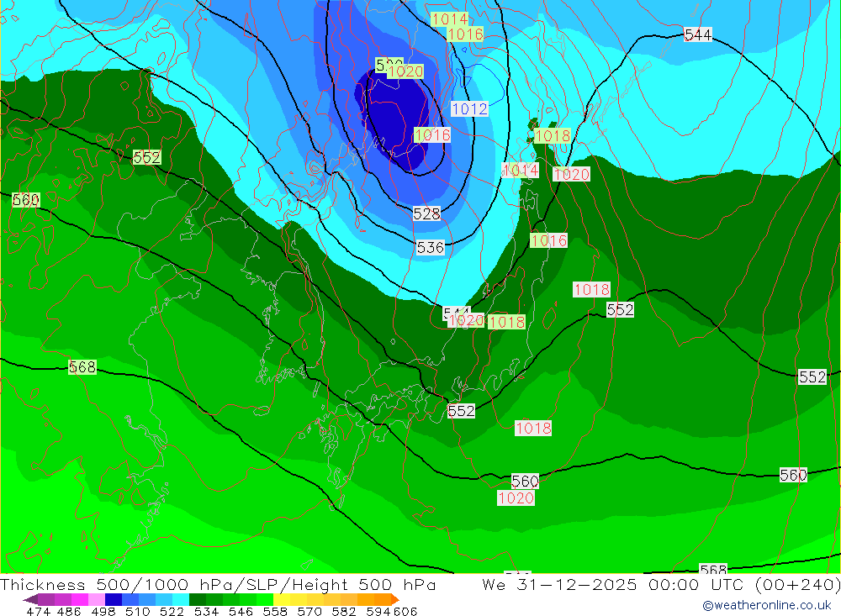This screenshot has height=616, width=841.
Task: Click the orange right arrow of the legend
Action: [x=394, y=599]
